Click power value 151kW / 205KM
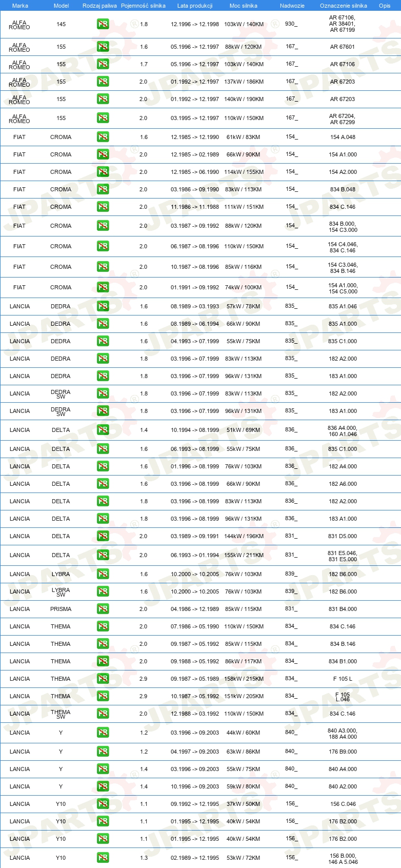This screenshot has width=401, height=868. (244, 696)
